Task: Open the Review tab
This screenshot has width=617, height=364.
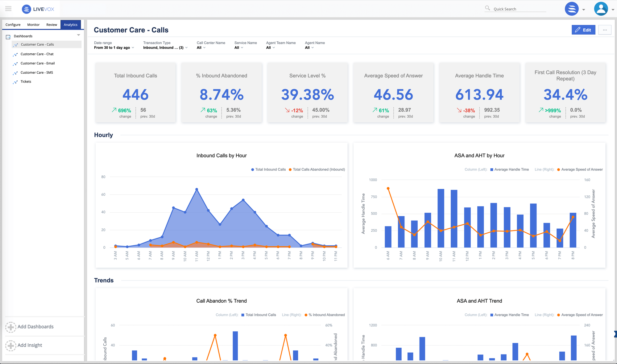Action: pyautogui.click(x=52, y=25)
